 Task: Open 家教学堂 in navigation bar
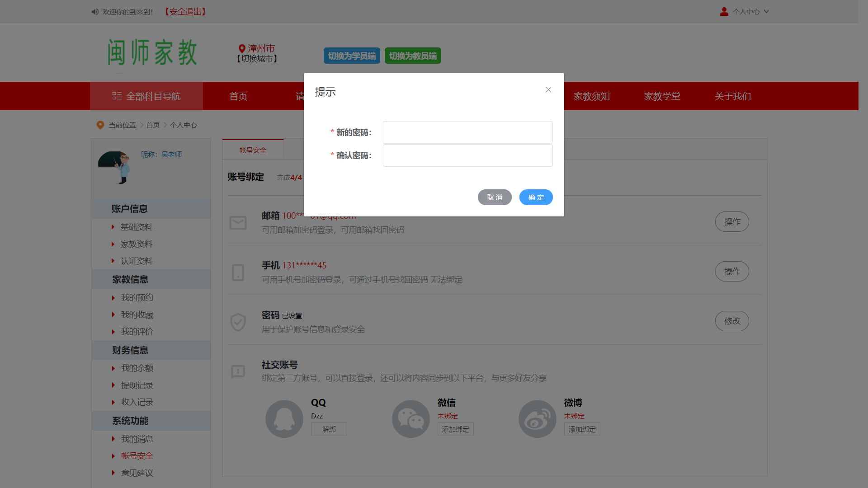662,96
